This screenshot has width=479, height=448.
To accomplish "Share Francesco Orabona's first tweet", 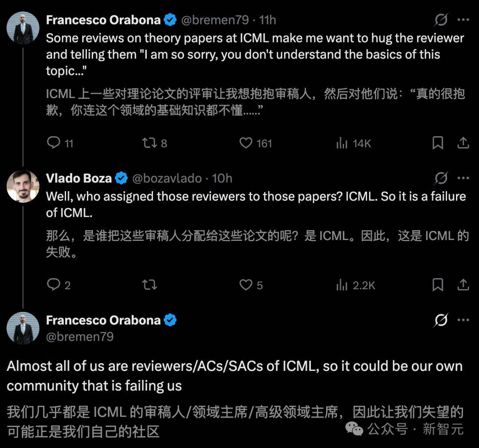I will (x=463, y=143).
